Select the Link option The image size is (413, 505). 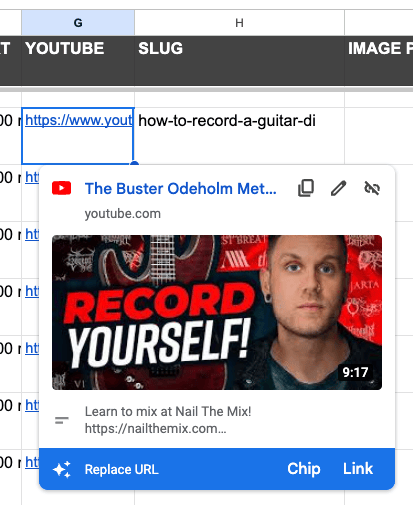[x=358, y=469]
